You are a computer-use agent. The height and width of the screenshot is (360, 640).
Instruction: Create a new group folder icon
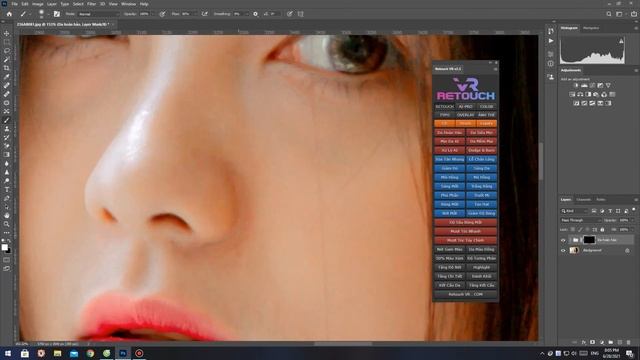coord(611,342)
